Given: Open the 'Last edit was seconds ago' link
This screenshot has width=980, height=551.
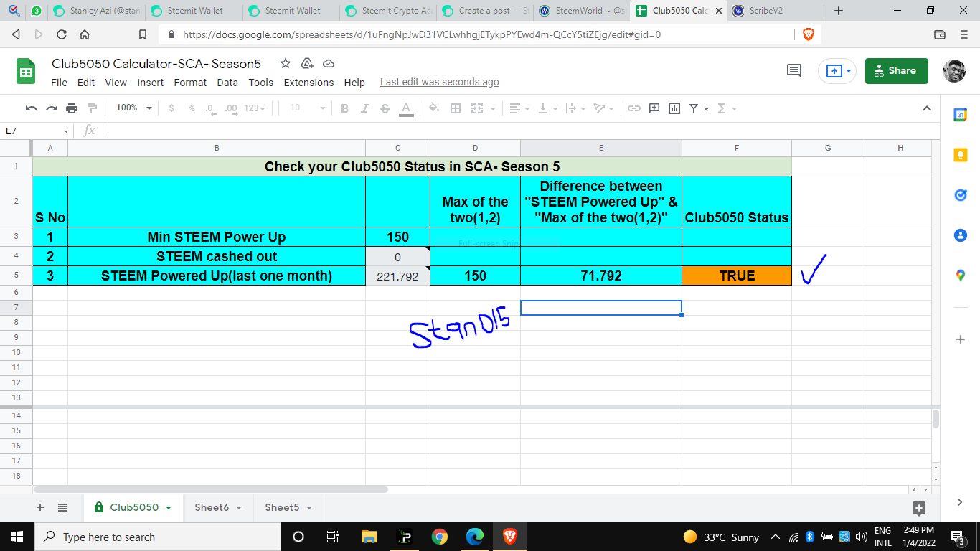Looking at the screenshot, I should [x=440, y=83].
